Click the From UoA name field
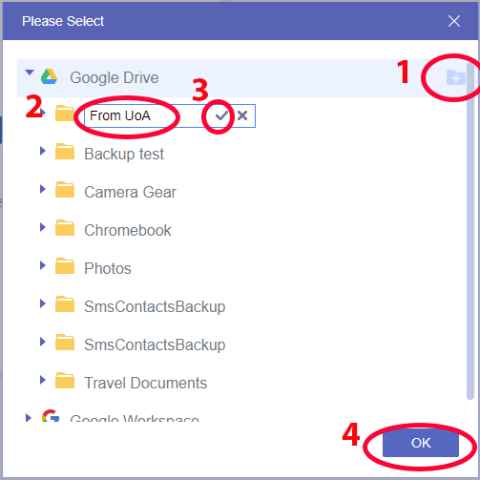This screenshot has width=480, height=480. pyautogui.click(x=143, y=116)
